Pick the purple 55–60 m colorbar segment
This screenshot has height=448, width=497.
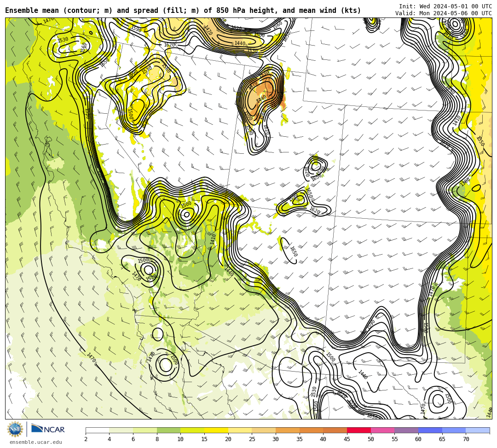pyautogui.click(x=406, y=430)
